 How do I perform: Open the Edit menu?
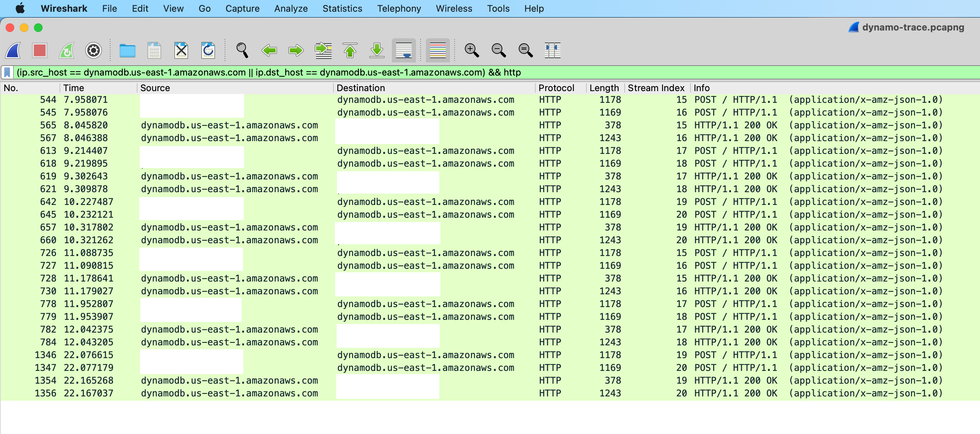pyautogui.click(x=140, y=9)
